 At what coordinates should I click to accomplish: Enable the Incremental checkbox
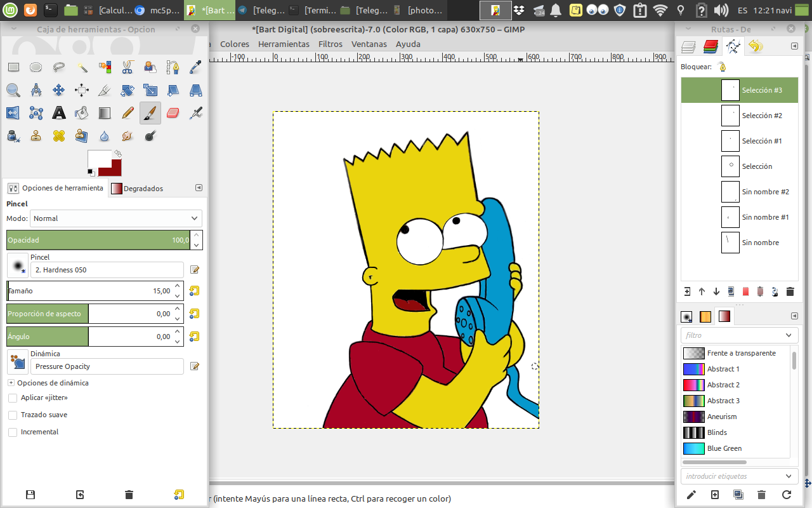[13, 432]
